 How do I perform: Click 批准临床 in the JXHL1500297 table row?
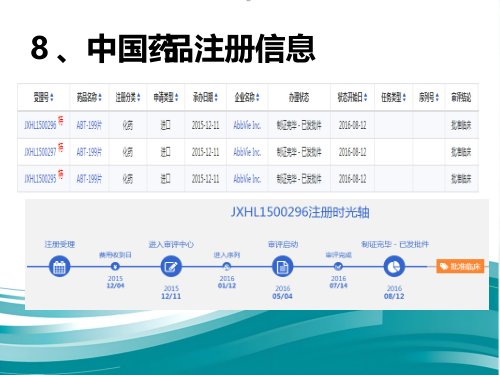pos(461,152)
